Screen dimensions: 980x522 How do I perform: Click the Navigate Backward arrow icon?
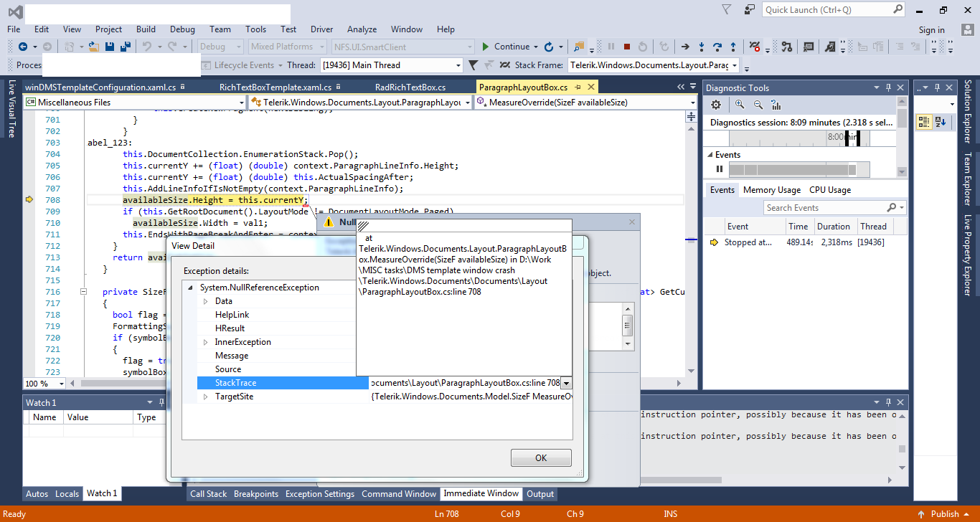(x=22, y=47)
